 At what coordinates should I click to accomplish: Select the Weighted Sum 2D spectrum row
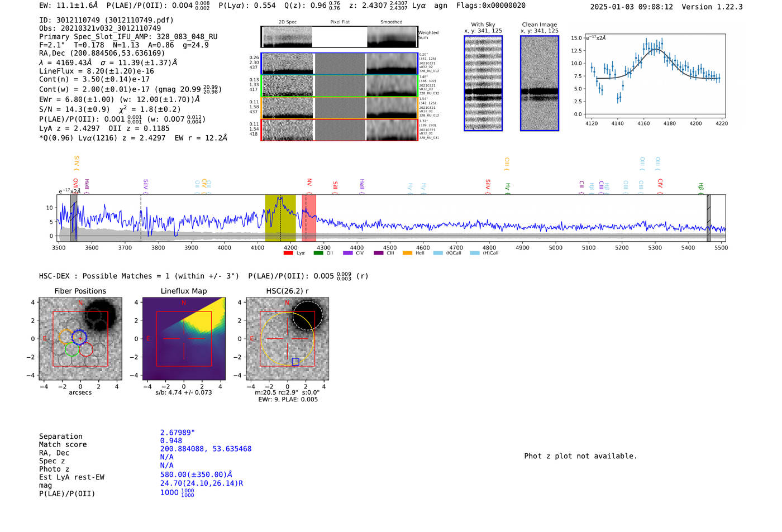coord(340,37)
